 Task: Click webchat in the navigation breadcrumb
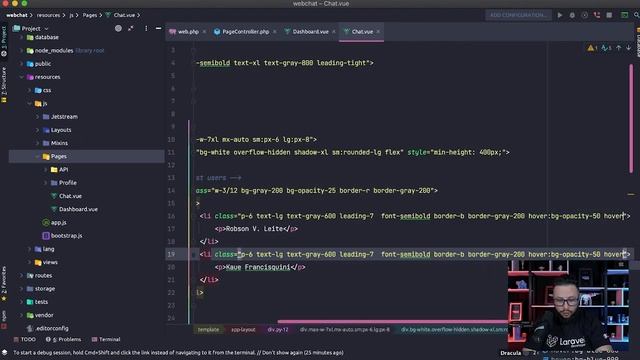16,15
